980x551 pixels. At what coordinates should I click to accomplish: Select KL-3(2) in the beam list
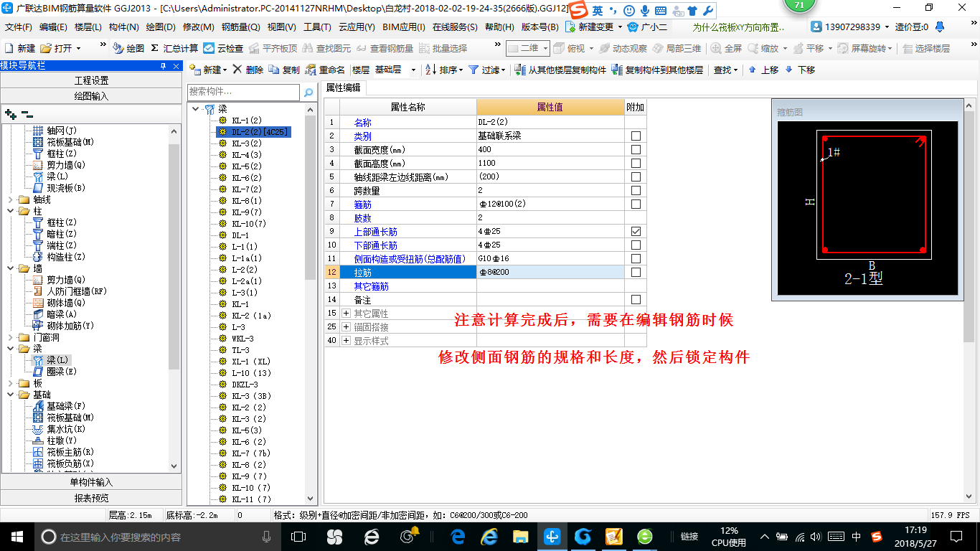247,143
